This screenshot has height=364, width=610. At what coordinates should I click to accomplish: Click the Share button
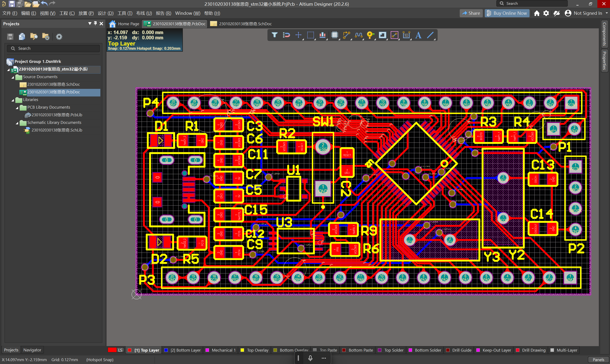click(x=471, y=13)
